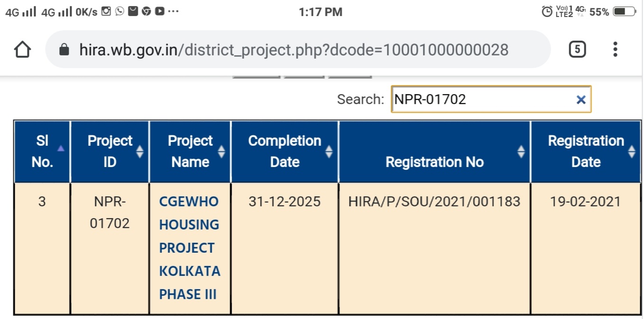Sort by Project Name column arrows
Screen dimensions: 644x319
coord(221,151)
